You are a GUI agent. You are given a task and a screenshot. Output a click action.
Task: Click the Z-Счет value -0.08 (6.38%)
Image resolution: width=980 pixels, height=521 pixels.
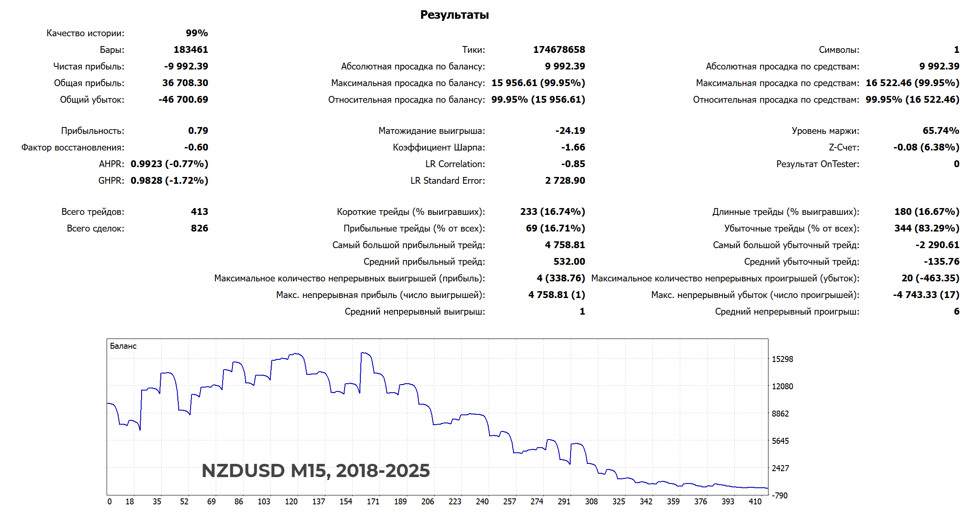[x=926, y=148]
